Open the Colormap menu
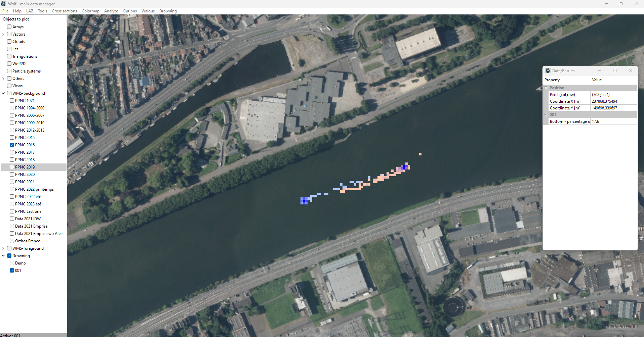The image size is (644, 337). pyautogui.click(x=90, y=11)
